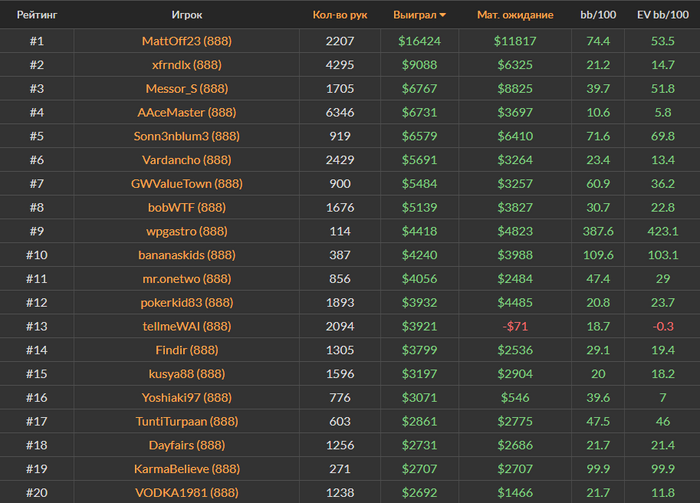
Task: Click the Кол-во рук column header
Action: coord(339,16)
